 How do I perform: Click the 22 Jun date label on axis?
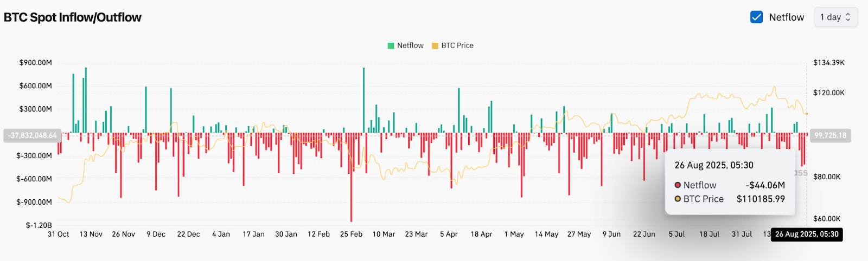click(x=644, y=234)
